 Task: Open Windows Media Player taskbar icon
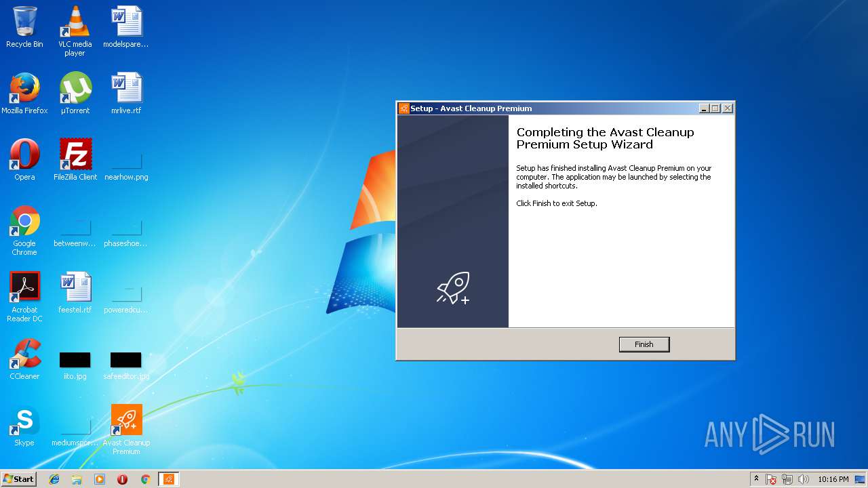pyautogui.click(x=100, y=479)
